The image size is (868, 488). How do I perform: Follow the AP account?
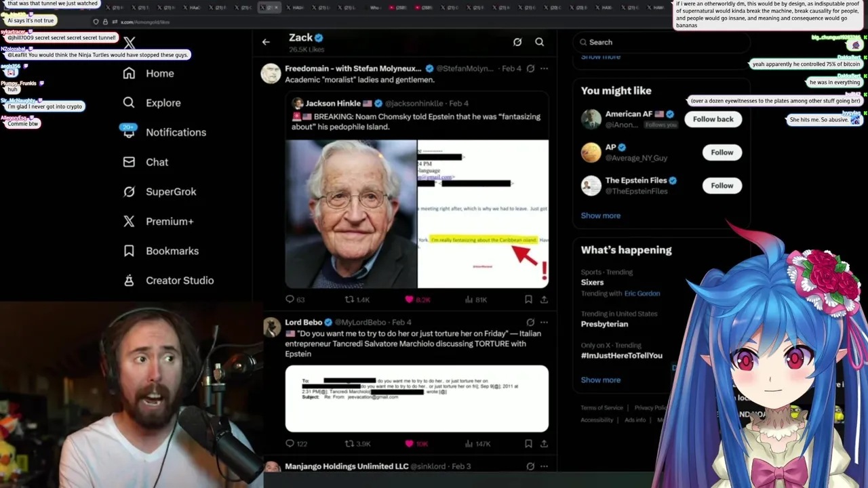click(x=722, y=152)
